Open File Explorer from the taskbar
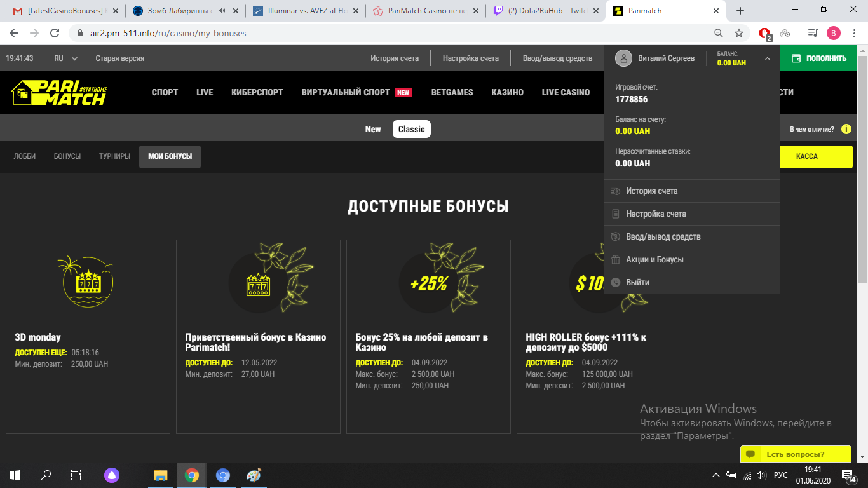The height and width of the screenshot is (488, 868). click(161, 475)
